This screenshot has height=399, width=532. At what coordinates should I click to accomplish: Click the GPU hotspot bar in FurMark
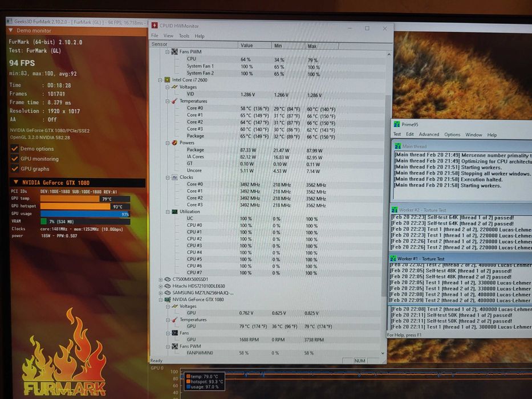(75, 206)
